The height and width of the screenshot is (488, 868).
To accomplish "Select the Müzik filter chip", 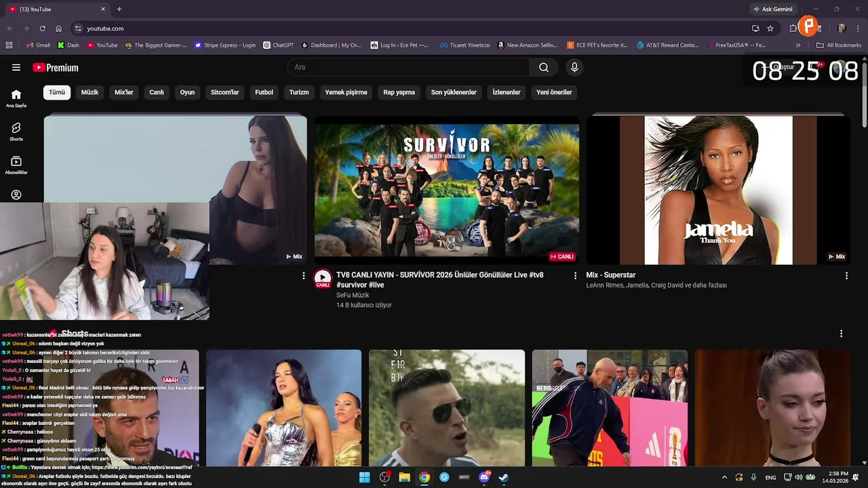I will pyautogui.click(x=90, y=92).
